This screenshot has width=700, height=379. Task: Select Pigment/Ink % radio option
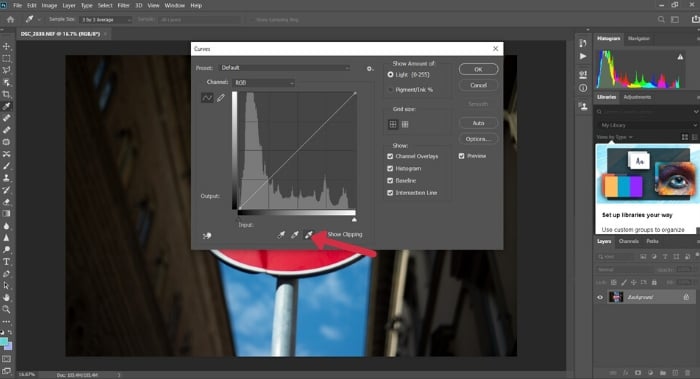[390, 90]
